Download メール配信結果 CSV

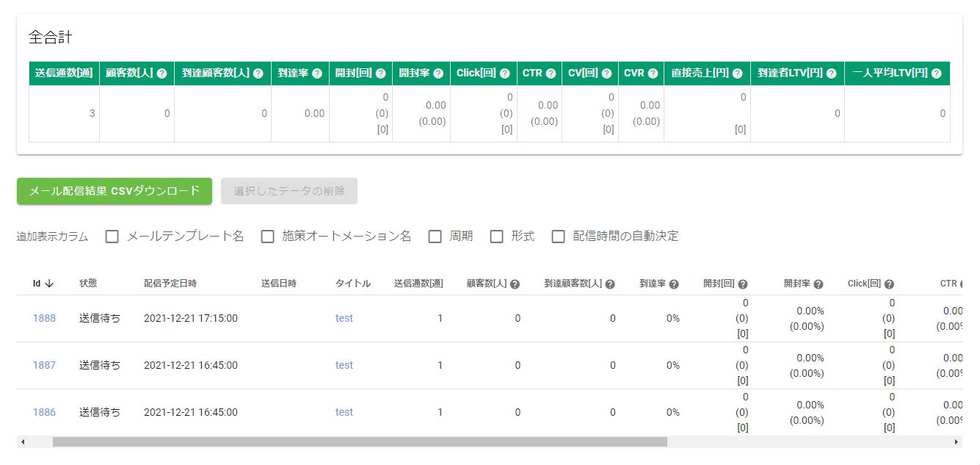coord(115,191)
